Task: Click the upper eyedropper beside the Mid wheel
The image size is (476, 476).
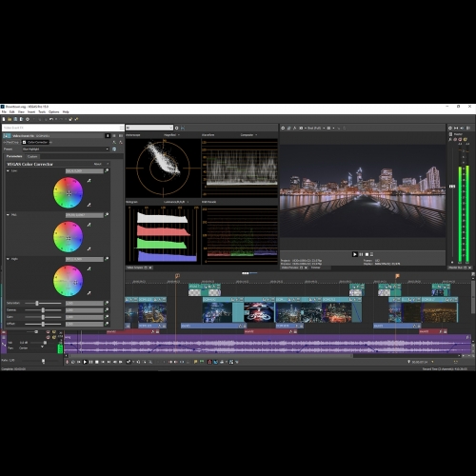Action: pos(89,225)
